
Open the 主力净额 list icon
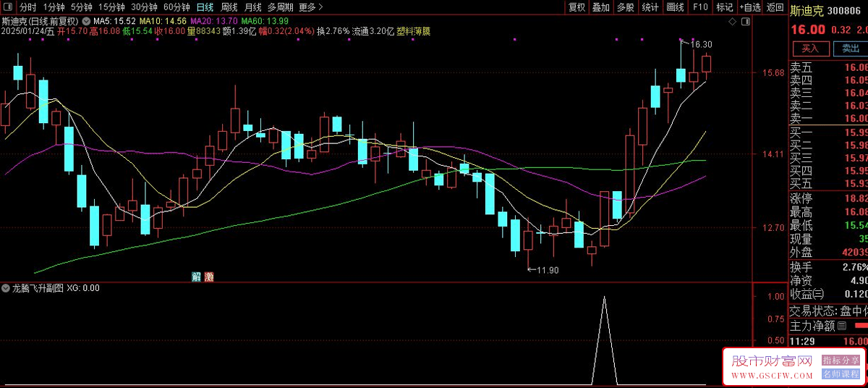841,326
